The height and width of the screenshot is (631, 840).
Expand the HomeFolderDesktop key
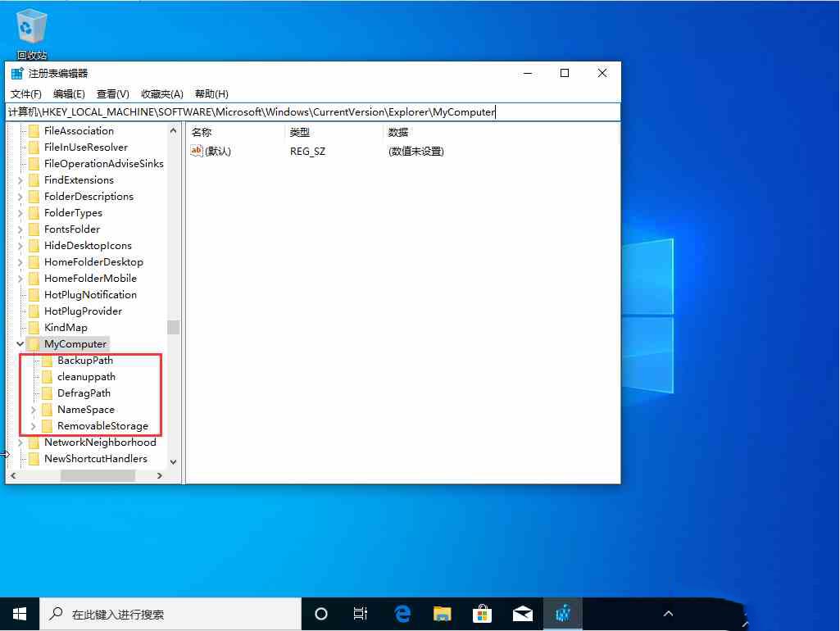[20, 262]
